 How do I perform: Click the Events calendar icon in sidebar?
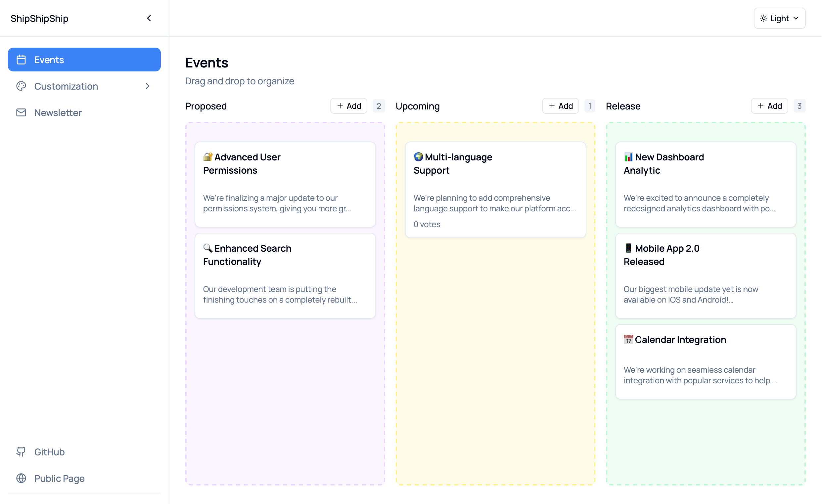click(x=21, y=60)
